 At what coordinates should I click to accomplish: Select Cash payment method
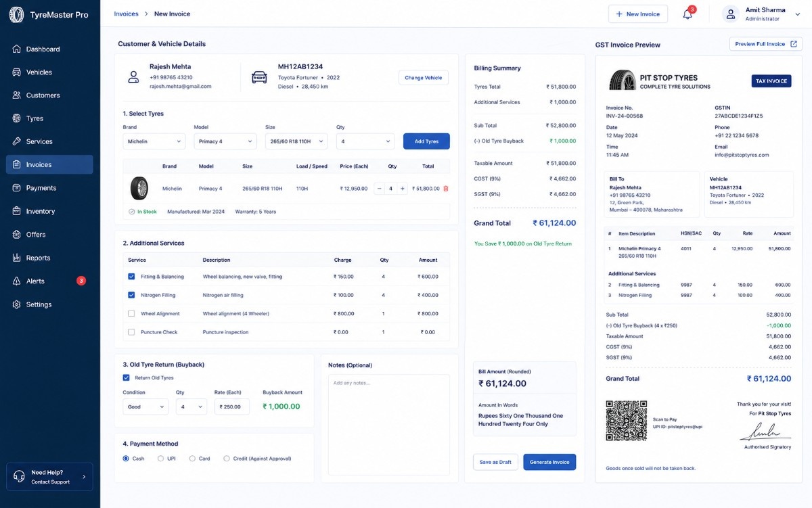pos(126,459)
